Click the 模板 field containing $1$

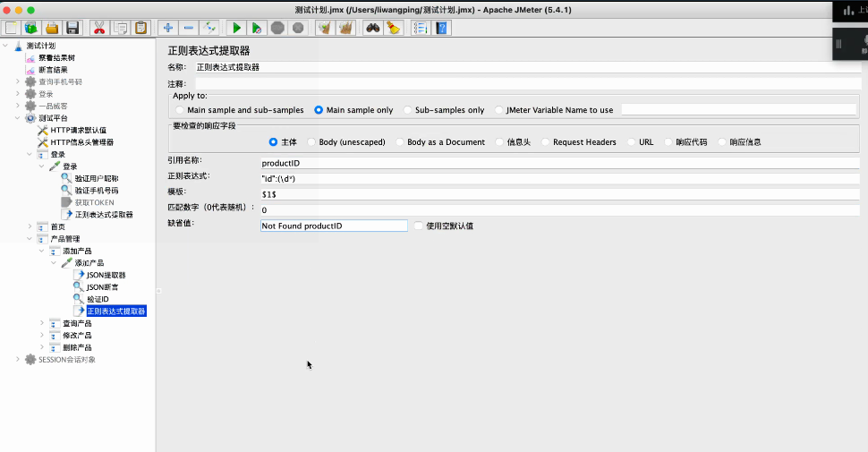click(559, 194)
